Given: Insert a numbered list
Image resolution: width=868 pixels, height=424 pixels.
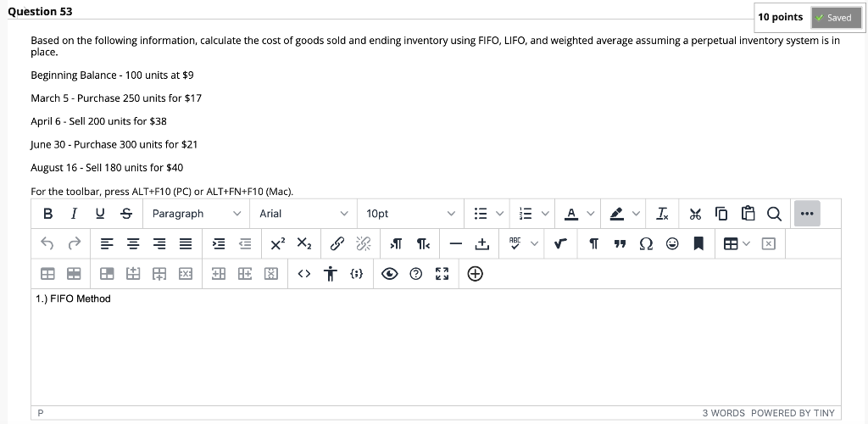Looking at the screenshot, I should [526, 214].
